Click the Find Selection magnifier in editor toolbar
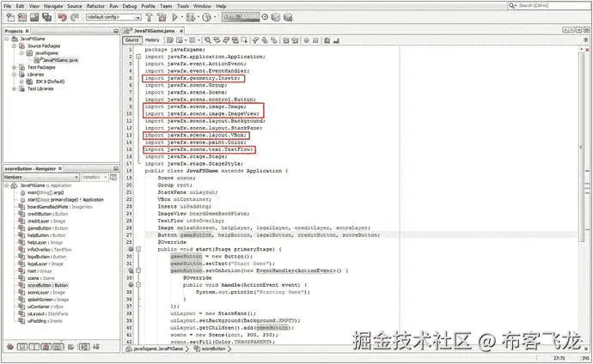Viewport: 593px width, 364px height. [208, 39]
